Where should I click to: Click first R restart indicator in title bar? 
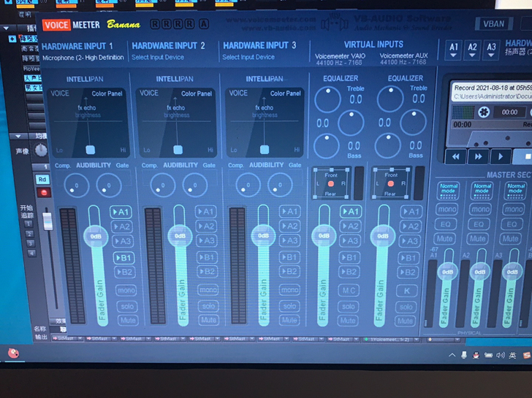click(155, 24)
